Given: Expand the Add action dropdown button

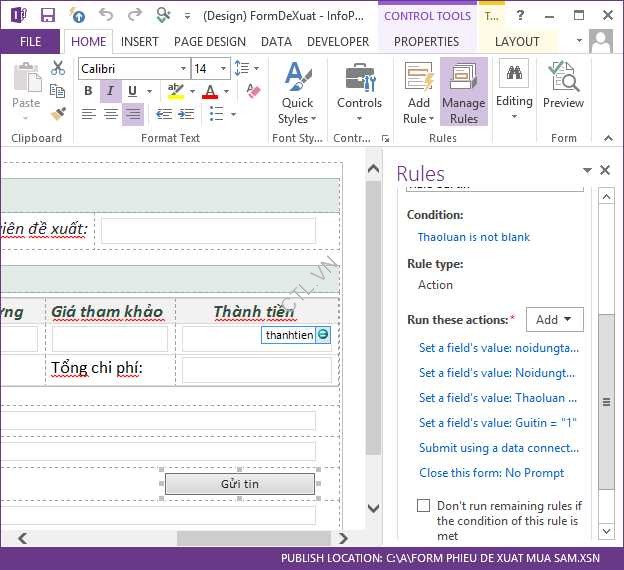Looking at the screenshot, I should click(554, 320).
